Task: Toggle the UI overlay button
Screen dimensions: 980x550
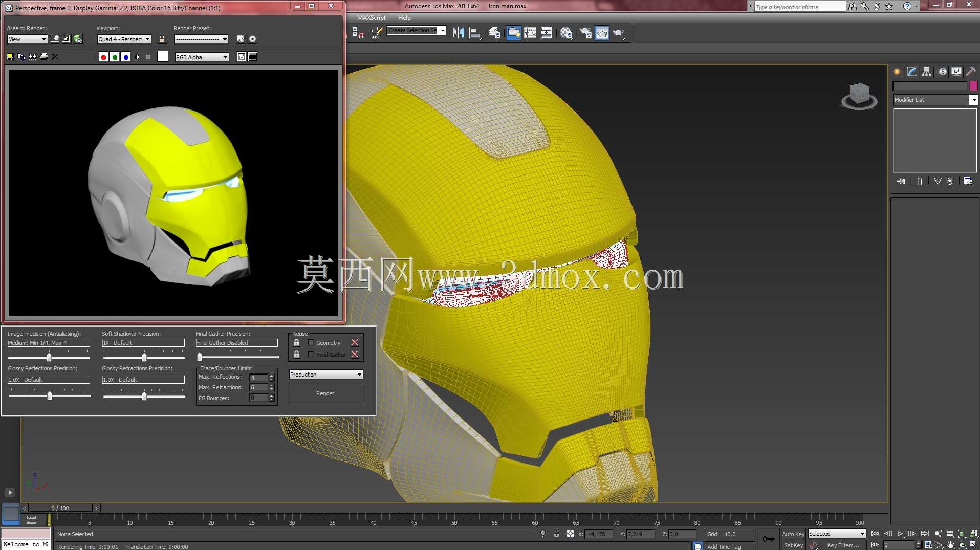Action: [x=242, y=57]
